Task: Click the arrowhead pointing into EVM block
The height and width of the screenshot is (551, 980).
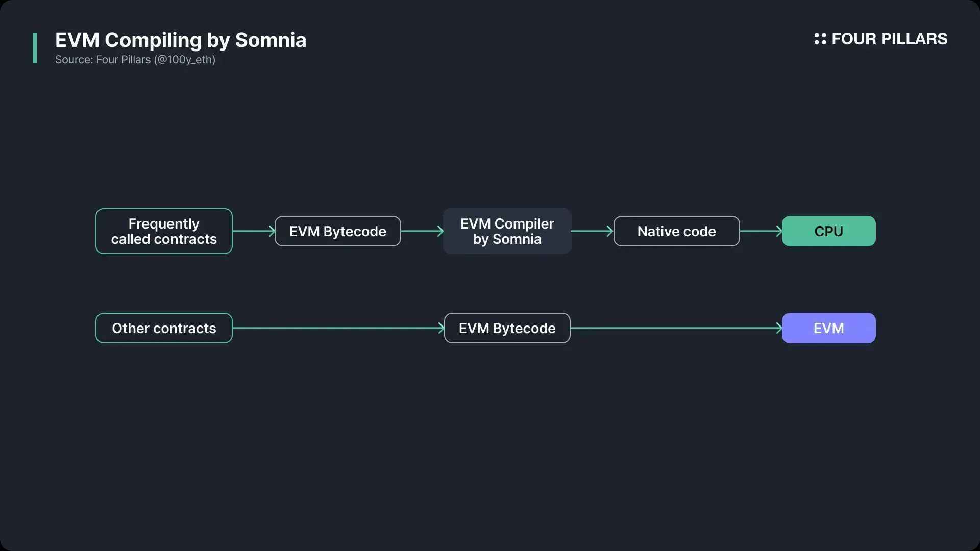Action: [779, 328]
